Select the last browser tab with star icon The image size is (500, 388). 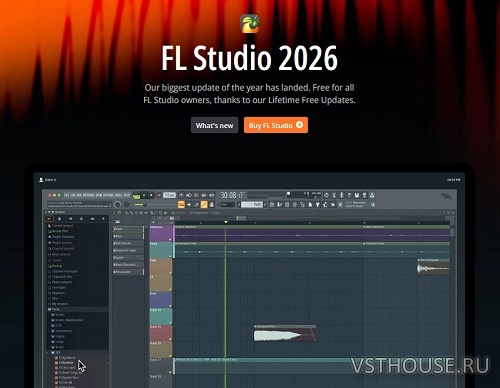(103, 219)
